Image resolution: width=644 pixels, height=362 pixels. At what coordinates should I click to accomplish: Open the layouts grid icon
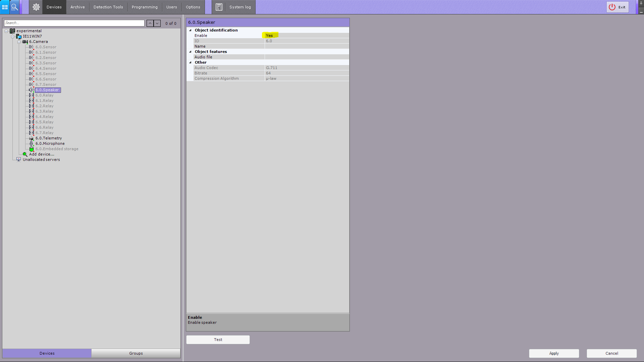coord(5,7)
